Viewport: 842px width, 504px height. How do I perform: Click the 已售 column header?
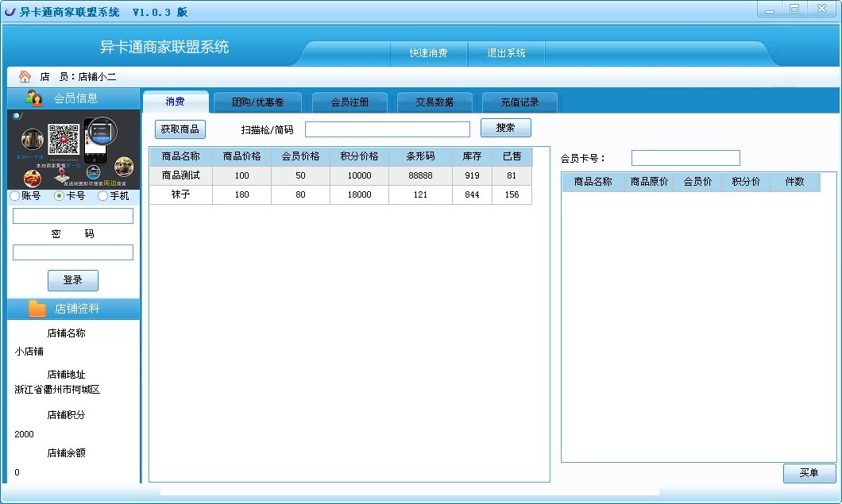512,156
